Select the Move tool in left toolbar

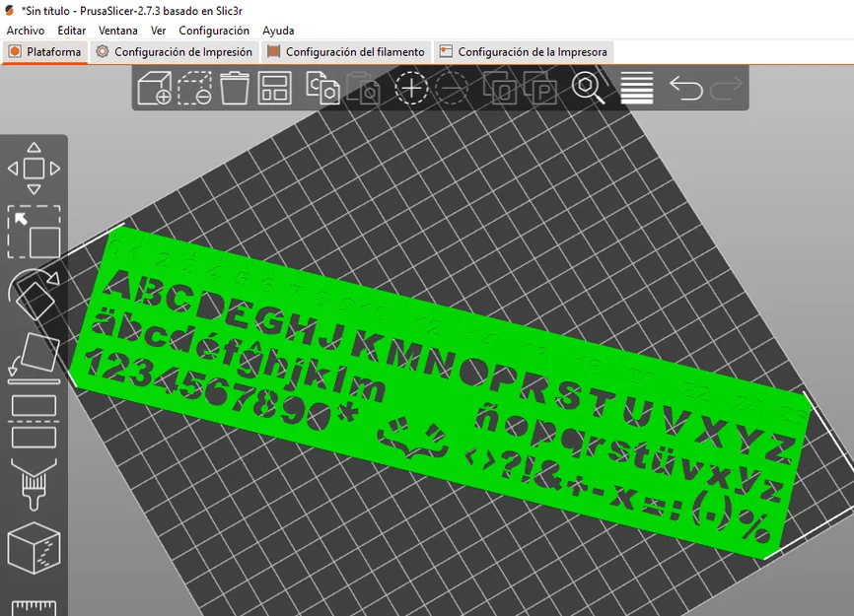[x=34, y=169]
